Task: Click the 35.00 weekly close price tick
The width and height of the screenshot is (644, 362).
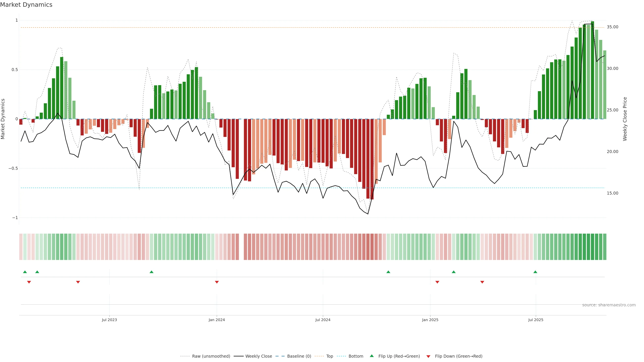Action: point(612,27)
